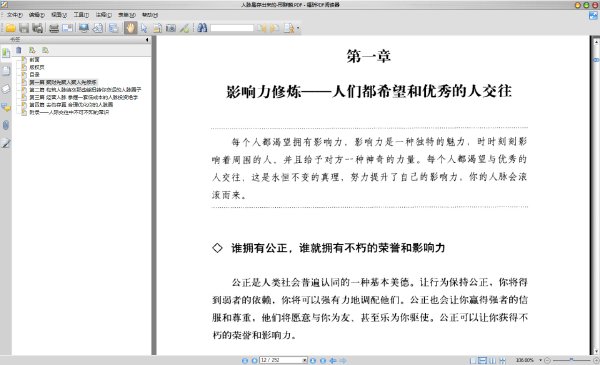Open the Comments panel icon
The image size is (600, 365).
tap(6, 107)
